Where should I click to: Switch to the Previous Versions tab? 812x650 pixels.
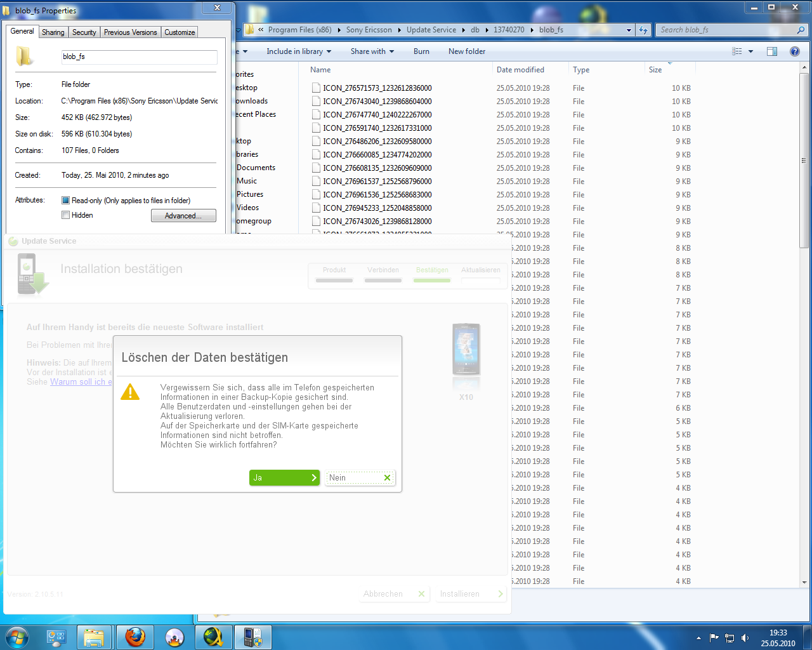pyautogui.click(x=130, y=32)
